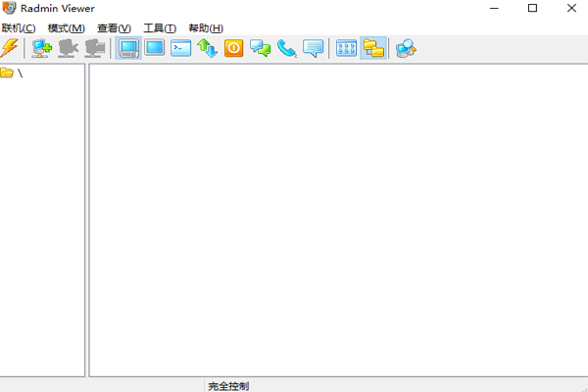
Task: Click the delete connection toolbar icon
Action: (x=69, y=48)
